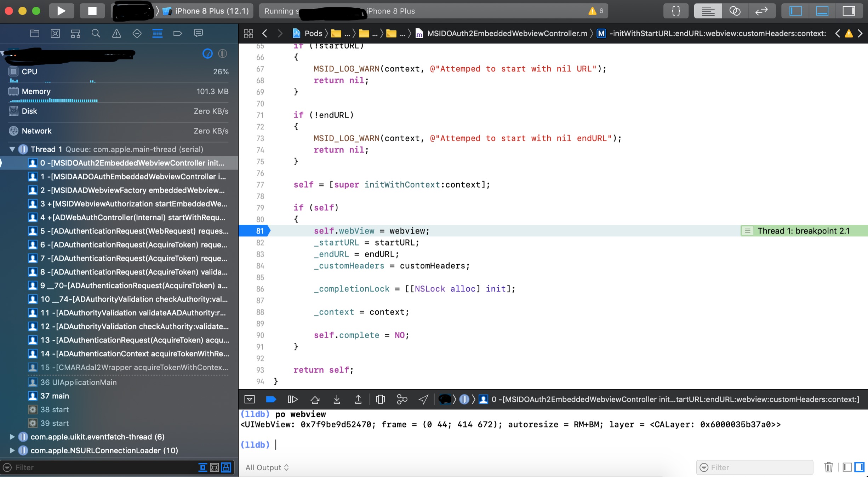Clear console with trash icon
Screen dimensions: 868x477
point(828,467)
